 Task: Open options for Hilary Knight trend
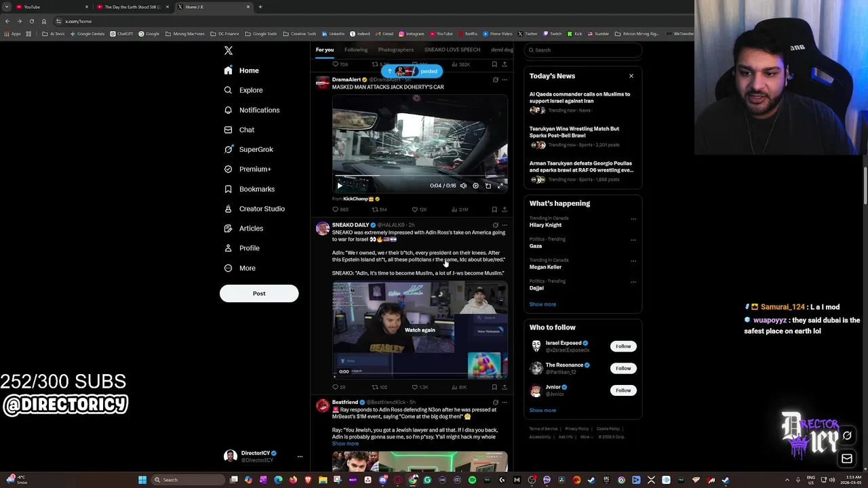coord(633,219)
